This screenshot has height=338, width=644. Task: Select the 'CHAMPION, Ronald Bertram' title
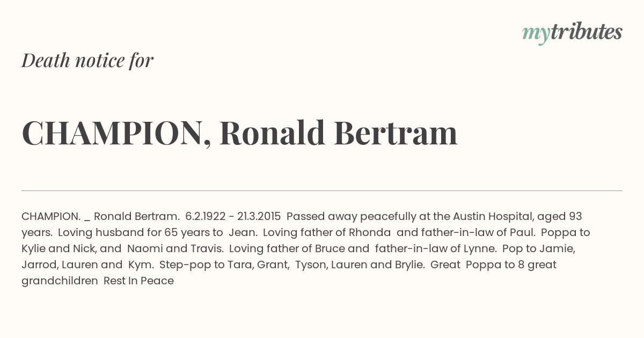pyautogui.click(x=239, y=133)
